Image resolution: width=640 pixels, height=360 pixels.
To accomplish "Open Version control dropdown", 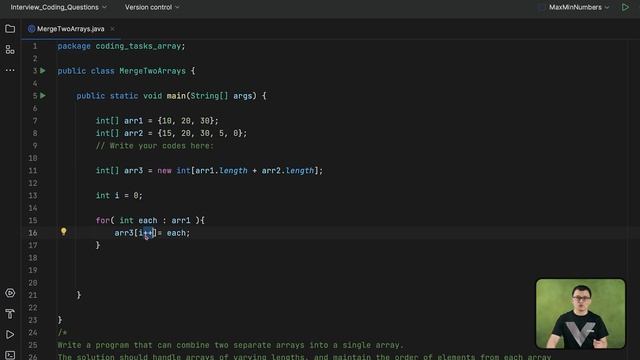I will [152, 7].
